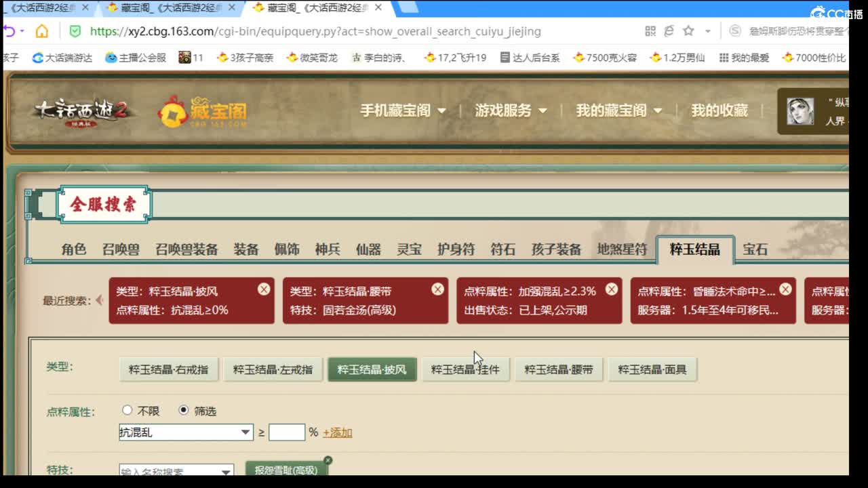Image resolution: width=868 pixels, height=488 pixels.
Task: Open bookmark 7500克火容
Action: tap(605, 58)
